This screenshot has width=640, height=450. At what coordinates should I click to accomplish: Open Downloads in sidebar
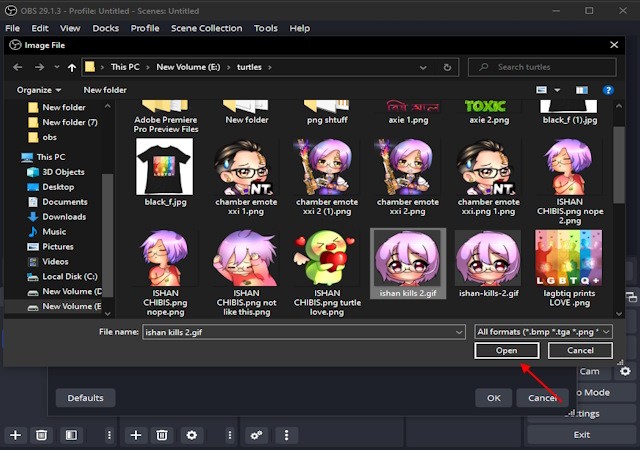point(56,217)
